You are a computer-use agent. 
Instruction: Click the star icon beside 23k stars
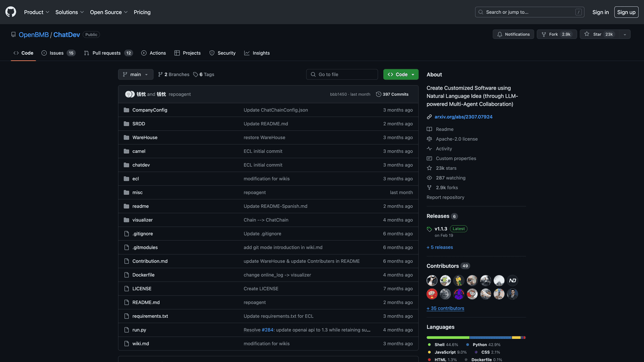(429, 168)
